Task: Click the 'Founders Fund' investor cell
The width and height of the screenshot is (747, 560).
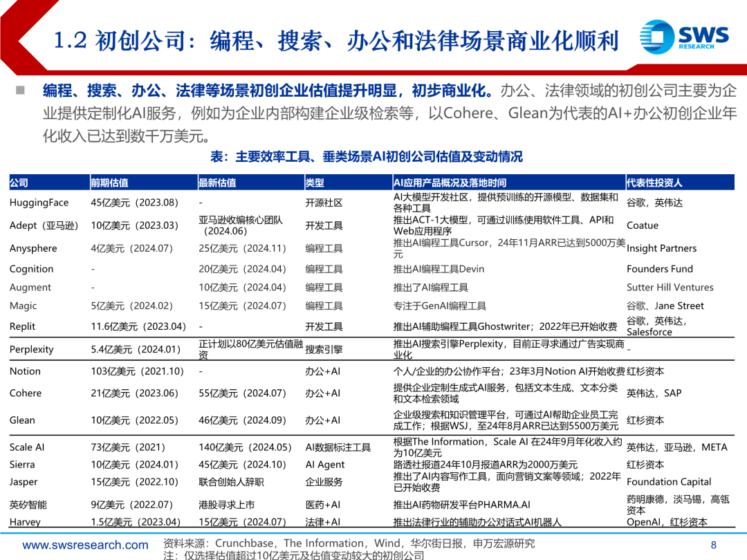Action: pyautogui.click(x=660, y=269)
